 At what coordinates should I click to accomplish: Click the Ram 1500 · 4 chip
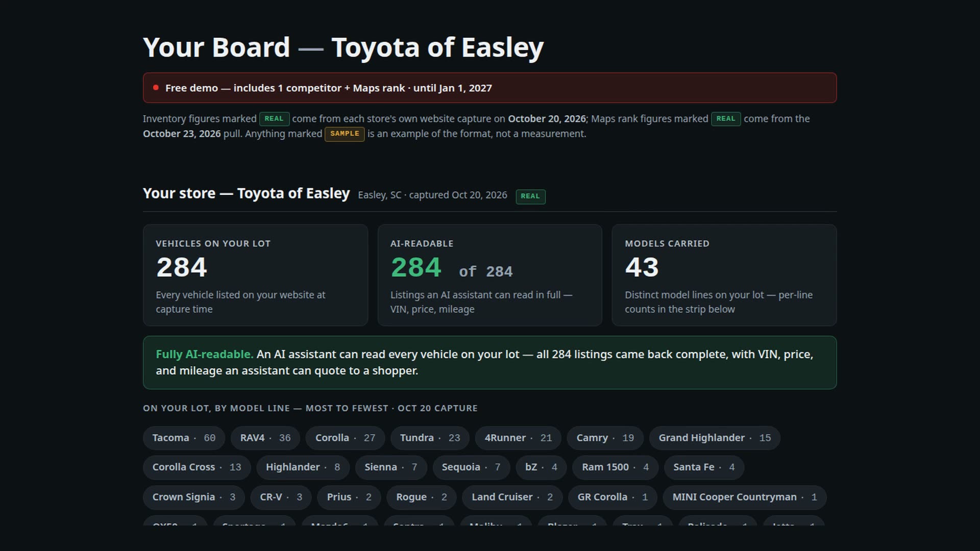tap(616, 467)
